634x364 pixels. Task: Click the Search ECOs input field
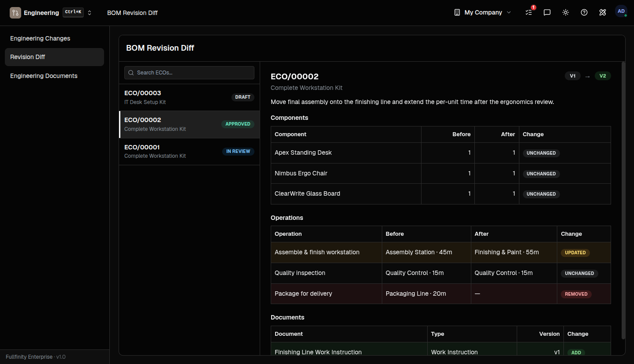point(189,73)
